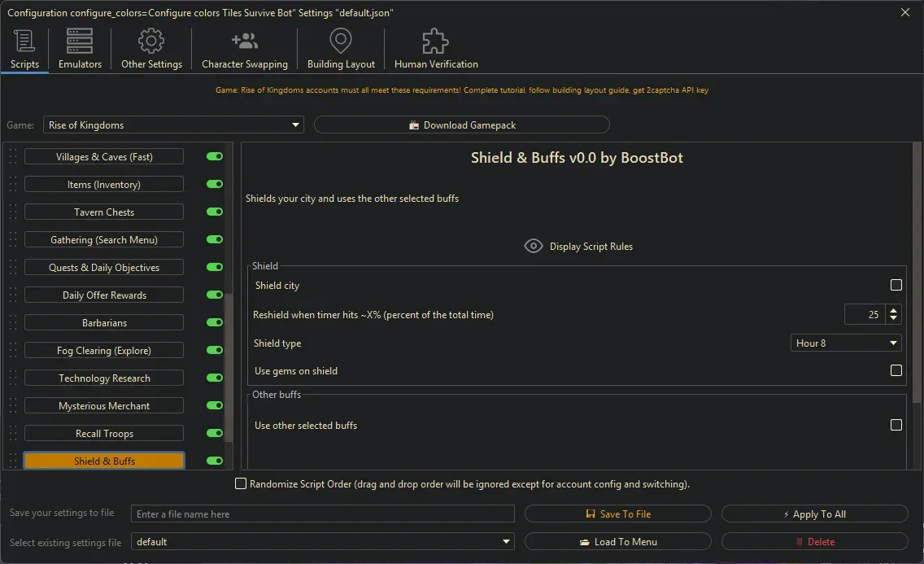Enable the Shield city checkbox

[896, 285]
